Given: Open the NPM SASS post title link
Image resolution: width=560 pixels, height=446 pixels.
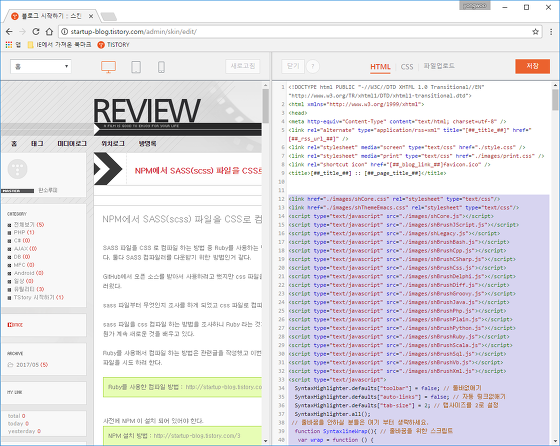Looking at the screenshot, I should [x=198, y=171].
